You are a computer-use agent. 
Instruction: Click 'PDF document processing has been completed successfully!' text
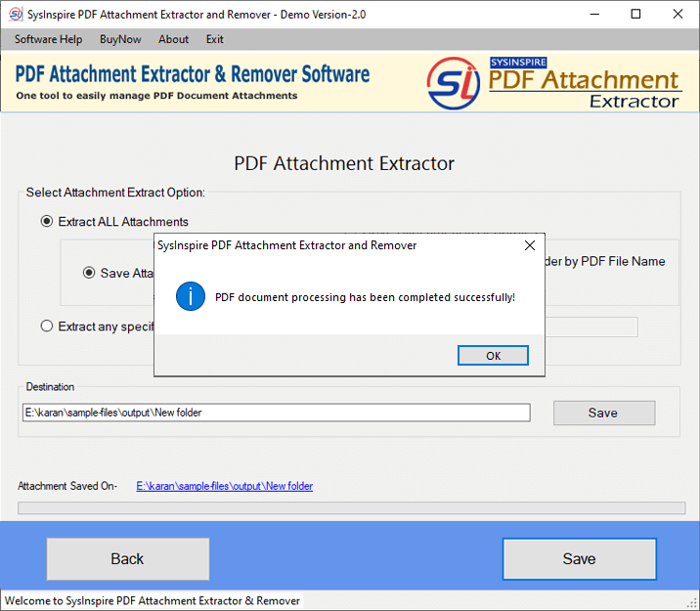pyautogui.click(x=366, y=297)
